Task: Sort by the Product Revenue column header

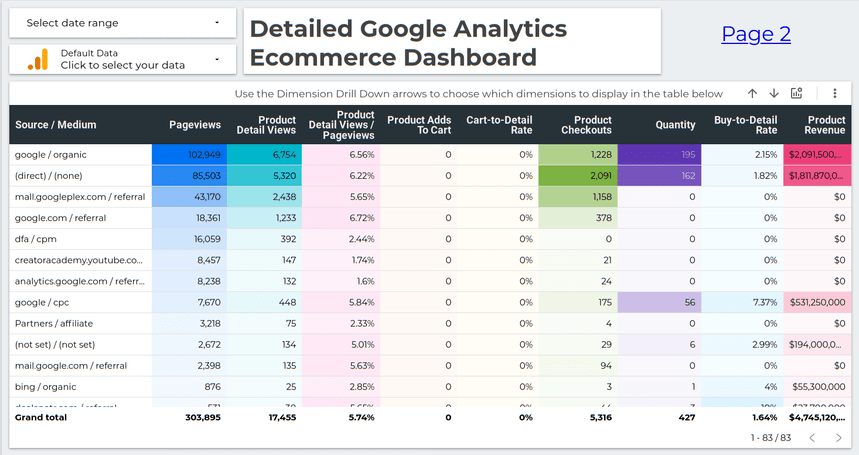Action: [x=825, y=125]
